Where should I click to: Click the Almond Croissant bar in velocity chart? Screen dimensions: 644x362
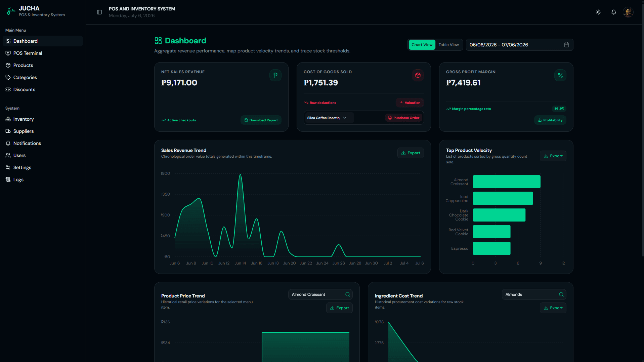[x=507, y=182]
